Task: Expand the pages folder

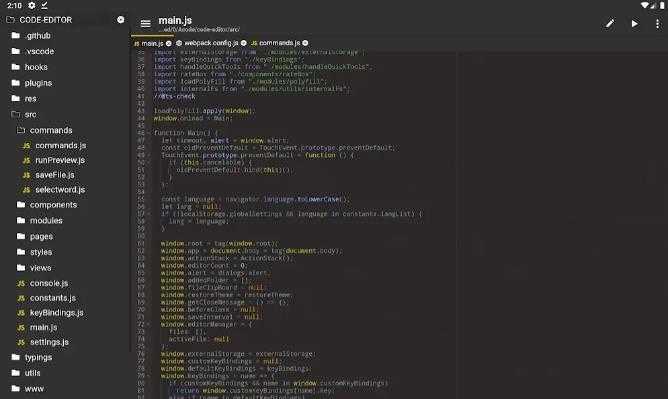Action: pos(41,236)
